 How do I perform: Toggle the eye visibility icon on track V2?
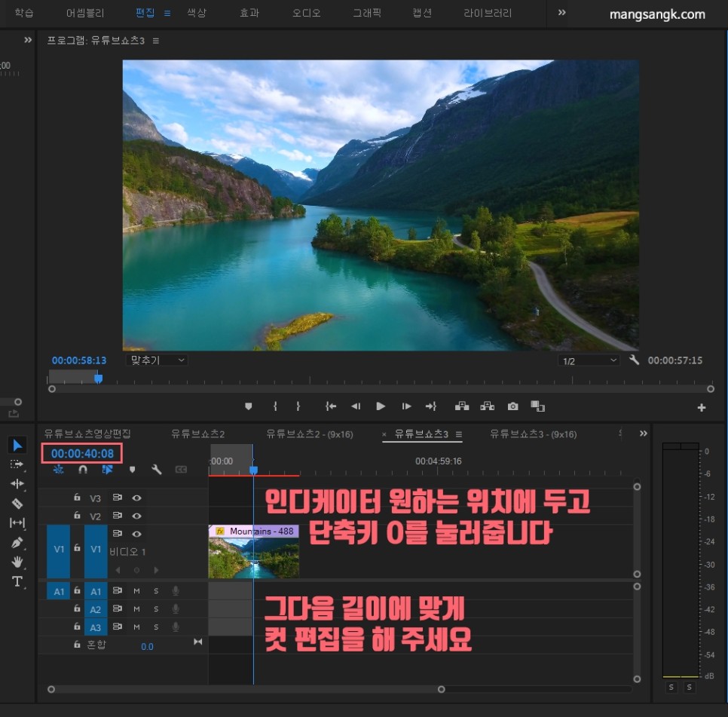pyautogui.click(x=136, y=516)
